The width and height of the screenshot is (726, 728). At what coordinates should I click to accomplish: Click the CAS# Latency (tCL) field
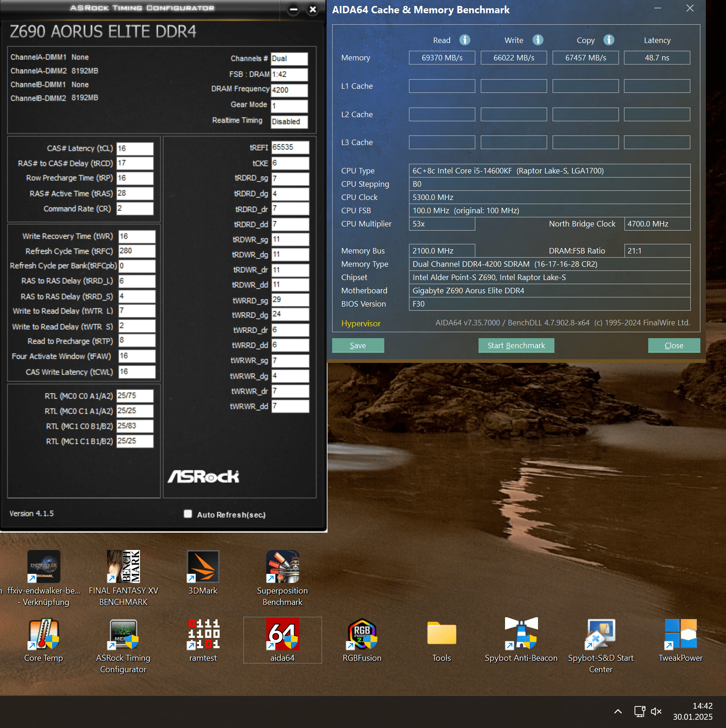point(135,148)
